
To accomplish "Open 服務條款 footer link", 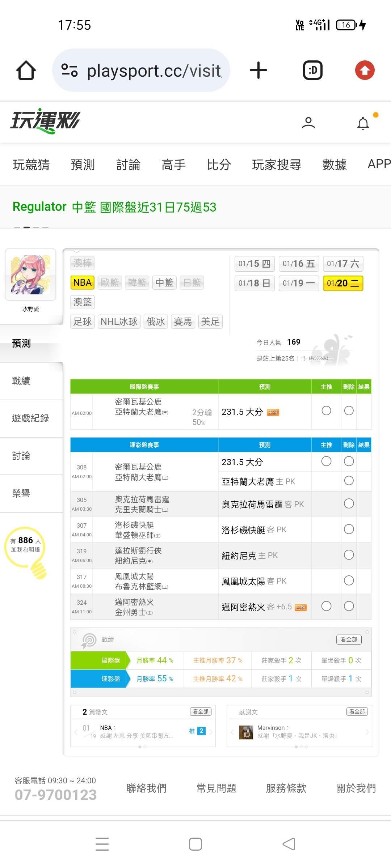I will tap(286, 788).
